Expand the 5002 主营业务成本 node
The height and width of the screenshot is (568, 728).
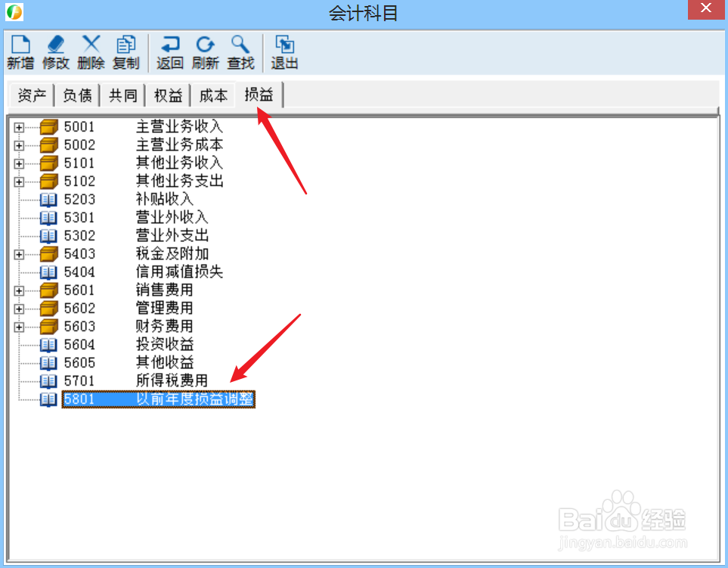[x=19, y=145]
